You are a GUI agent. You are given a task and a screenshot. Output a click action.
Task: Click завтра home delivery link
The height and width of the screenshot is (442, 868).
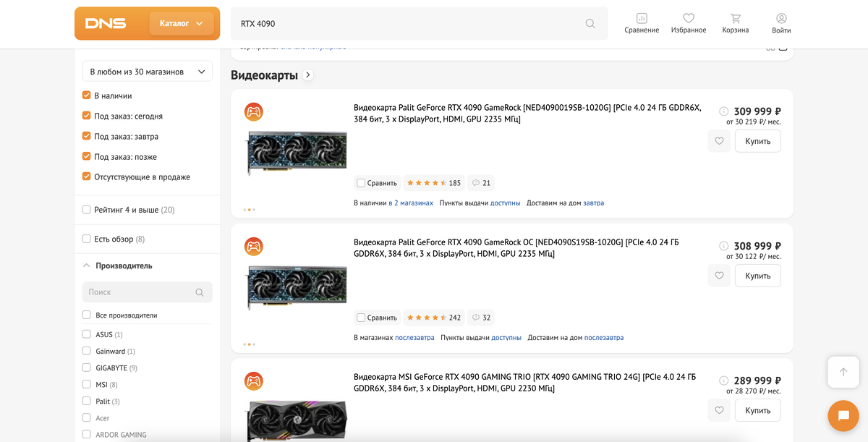click(x=594, y=203)
